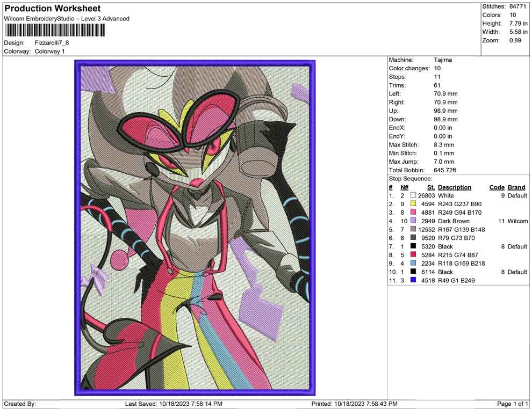Click the Stop Sequence label
Viewport: 532px width, 409px height.
click(x=410, y=179)
